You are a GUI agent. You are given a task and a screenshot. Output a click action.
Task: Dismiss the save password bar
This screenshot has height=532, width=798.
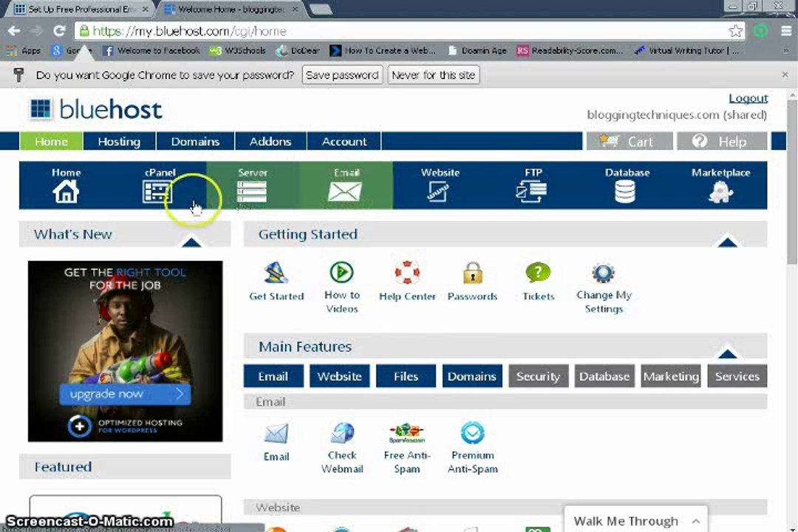785,75
